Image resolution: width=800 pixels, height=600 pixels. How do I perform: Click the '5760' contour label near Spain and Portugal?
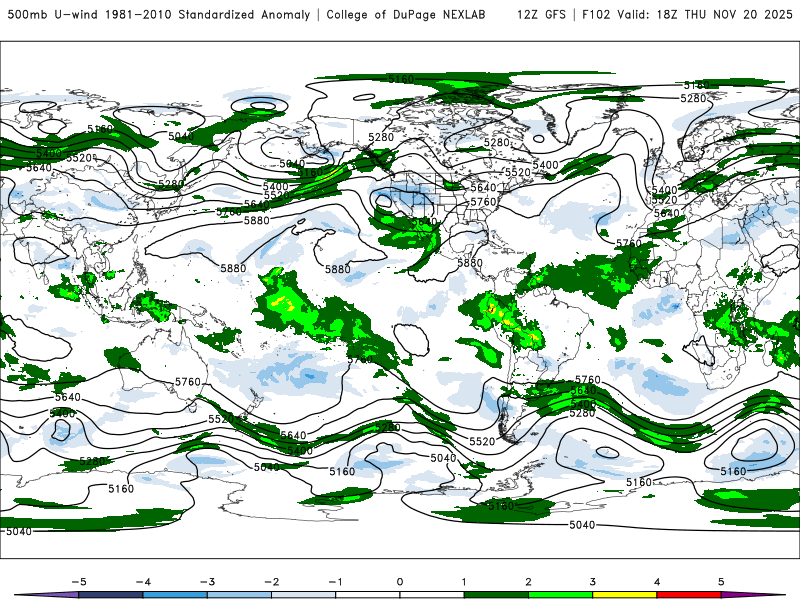(x=629, y=243)
